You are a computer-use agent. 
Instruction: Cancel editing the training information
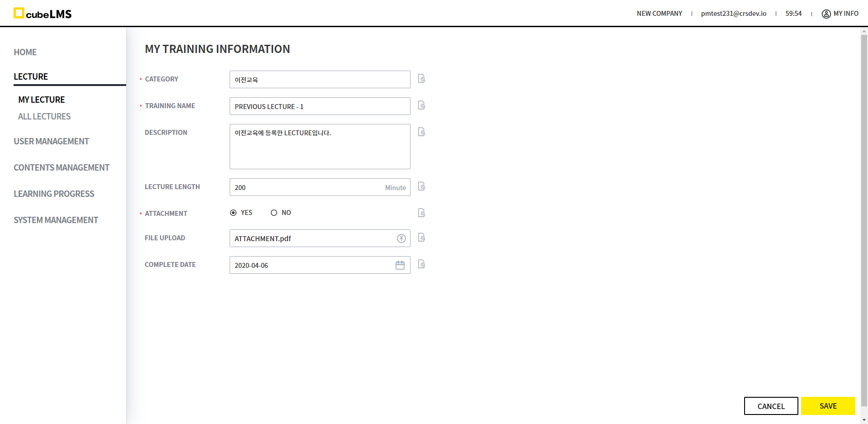pos(771,406)
